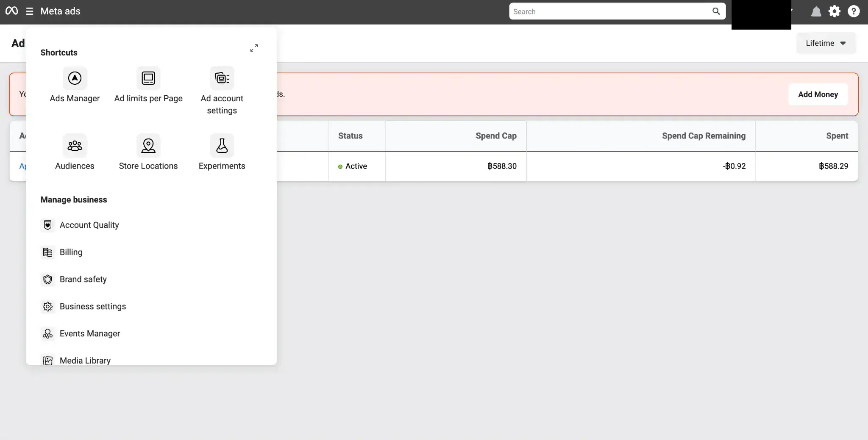The width and height of the screenshot is (868, 440).
Task: Open Events Manager from menu
Action: click(x=89, y=333)
